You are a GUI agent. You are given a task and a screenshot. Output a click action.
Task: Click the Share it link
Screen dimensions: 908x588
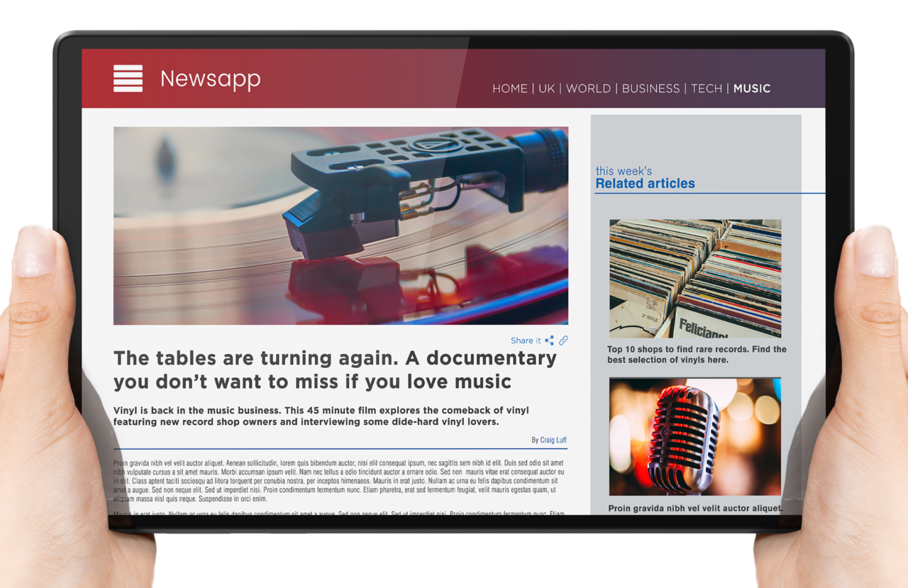point(526,341)
